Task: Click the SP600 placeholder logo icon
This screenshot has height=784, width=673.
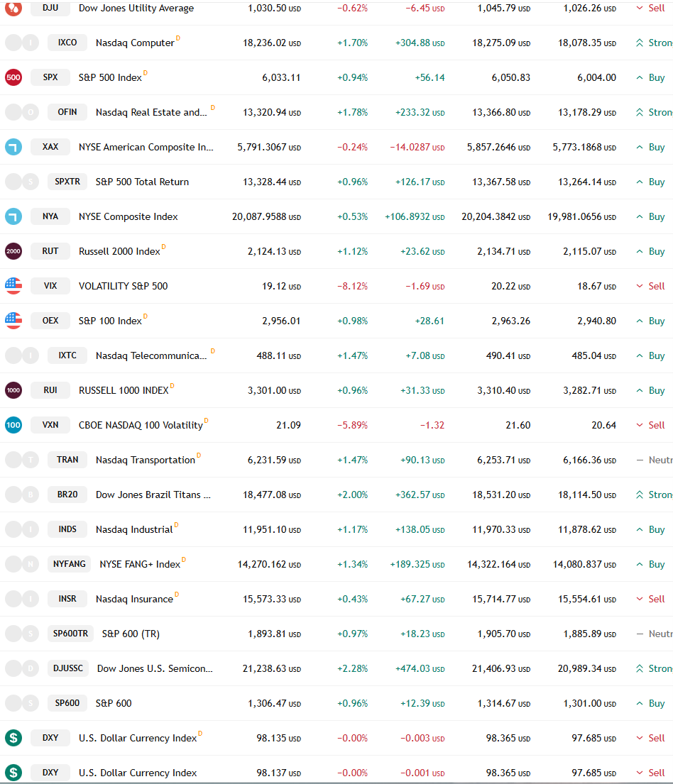Action: pos(22,703)
